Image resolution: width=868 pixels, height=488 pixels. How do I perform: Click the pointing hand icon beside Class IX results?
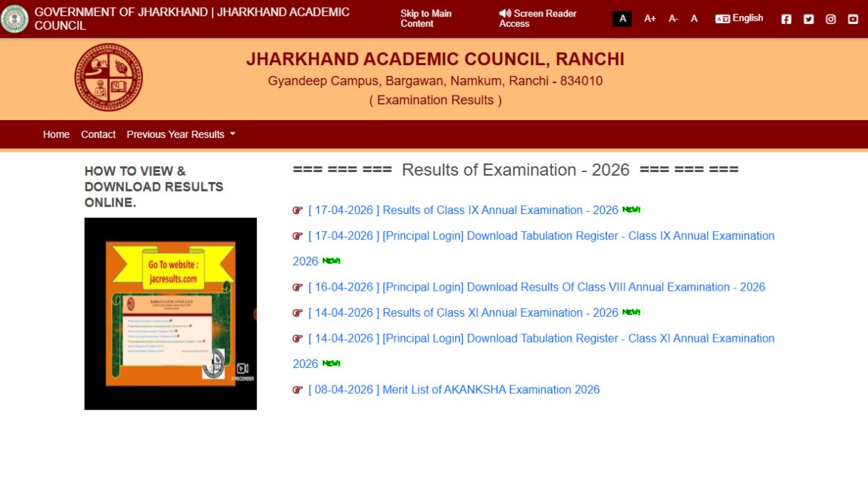297,210
